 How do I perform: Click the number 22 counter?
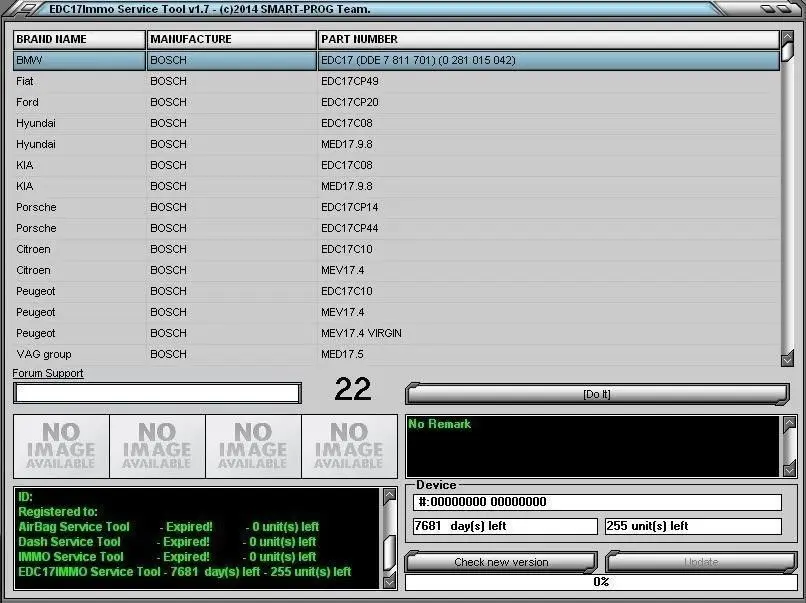(353, 389)
